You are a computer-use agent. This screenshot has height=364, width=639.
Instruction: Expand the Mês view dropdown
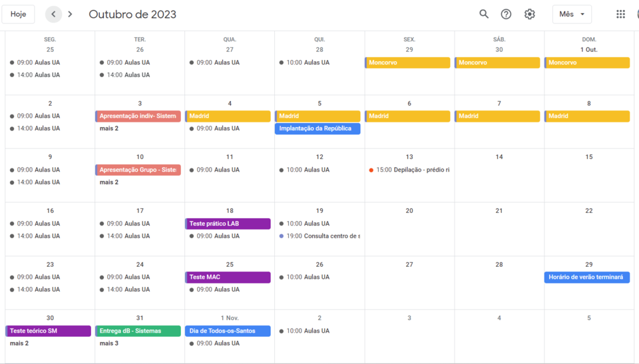pyautogui.click(x=571, y=14)
